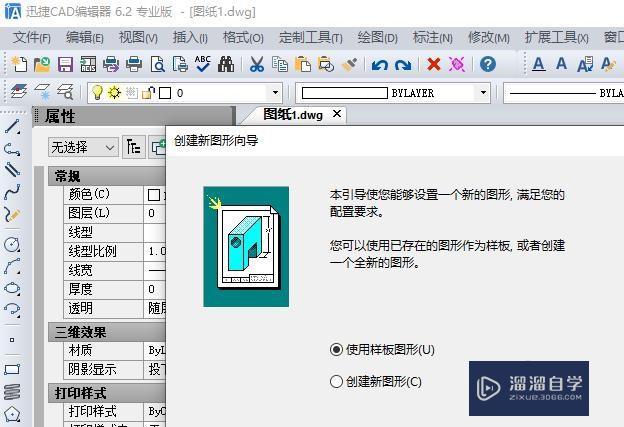
Task: Switch to the 图纸1.dwg tab
Action: coord(293,115)
